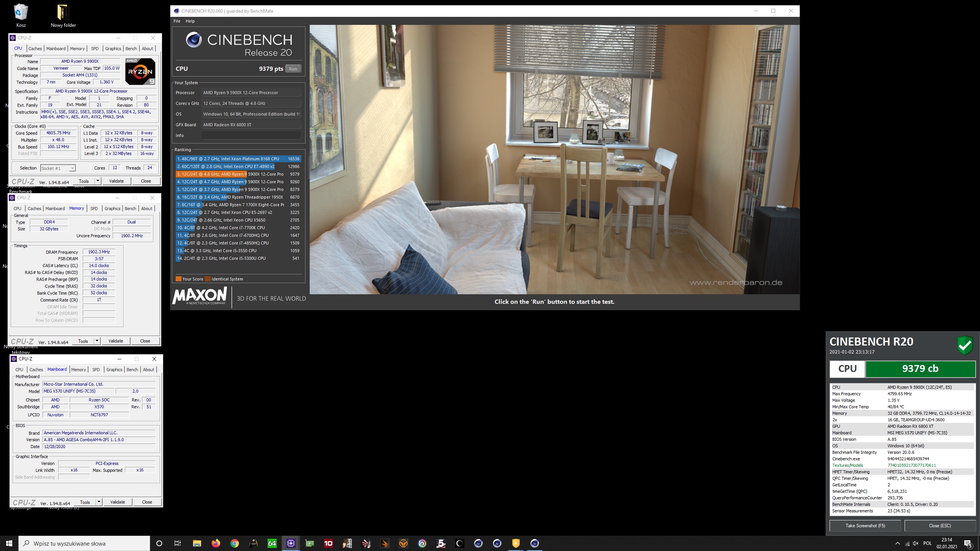The image size is (980, 551).
Task: Show hidden system tray icons
Action: click(x=897, y=543)
